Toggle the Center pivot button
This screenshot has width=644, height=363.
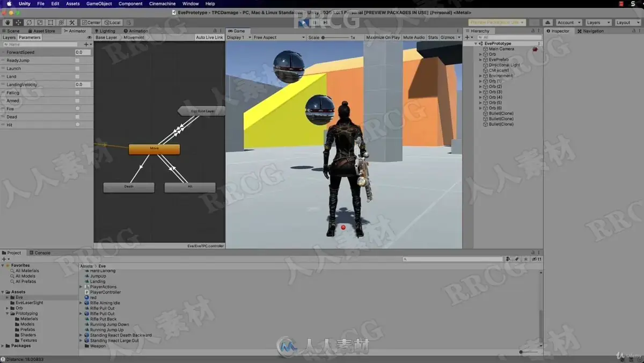91,23
